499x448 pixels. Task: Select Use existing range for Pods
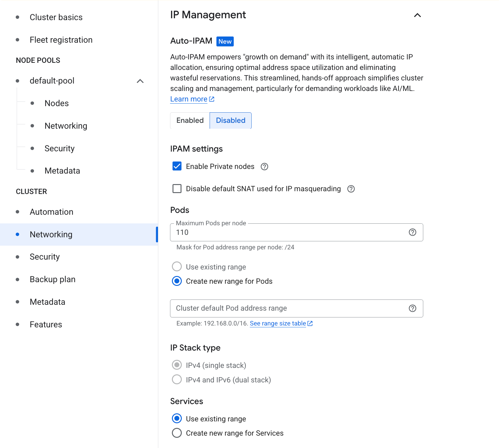tap(177, 267)
